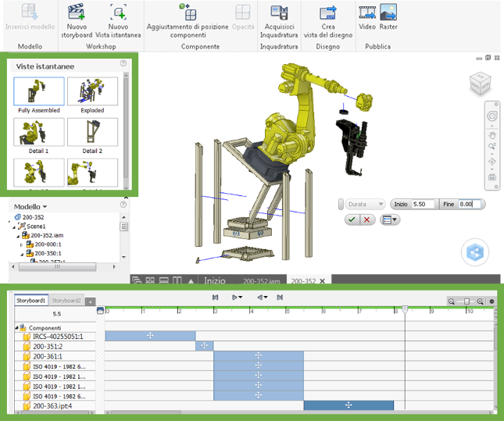
Task: Click the cascade windows icon in tab bar
Action: tap(137, 280)
